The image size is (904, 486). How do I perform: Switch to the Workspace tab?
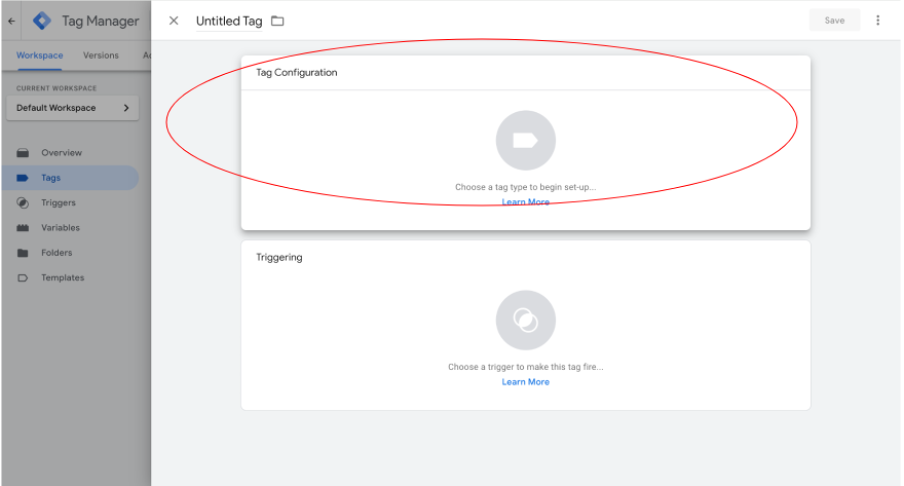coord(40,55)
